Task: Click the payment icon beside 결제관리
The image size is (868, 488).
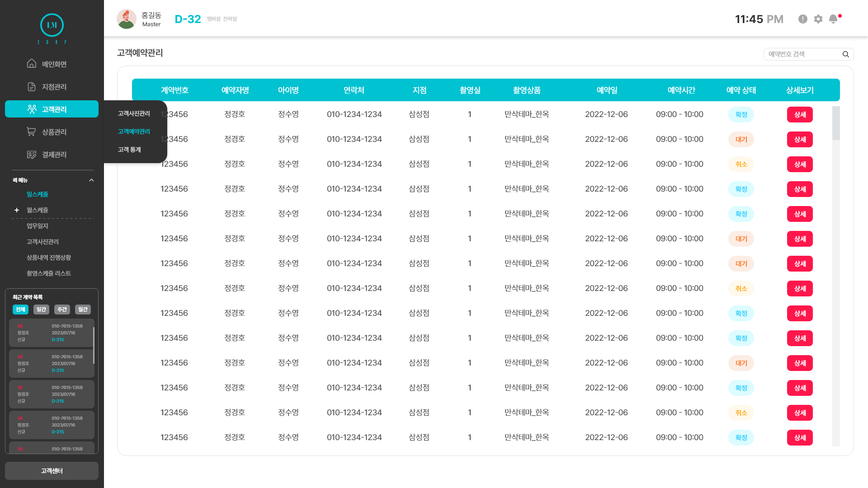Action: (31, 155)
